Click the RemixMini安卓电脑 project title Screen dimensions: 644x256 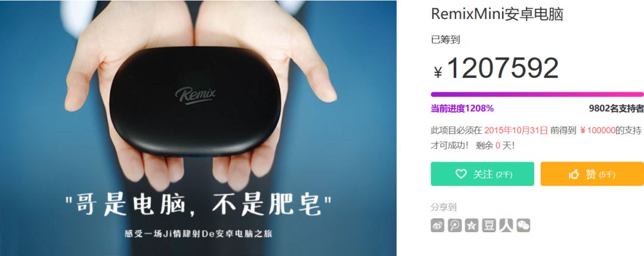coord(497,14)
